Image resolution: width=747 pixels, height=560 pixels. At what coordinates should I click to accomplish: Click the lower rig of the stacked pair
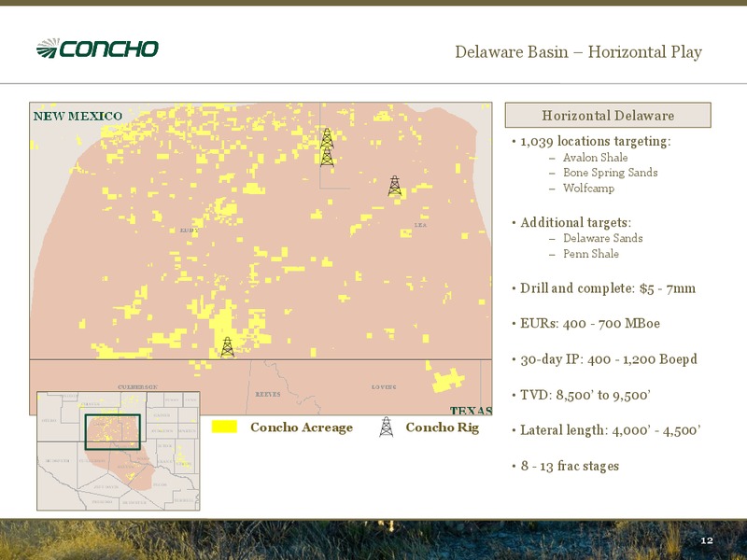click(327, 157)
